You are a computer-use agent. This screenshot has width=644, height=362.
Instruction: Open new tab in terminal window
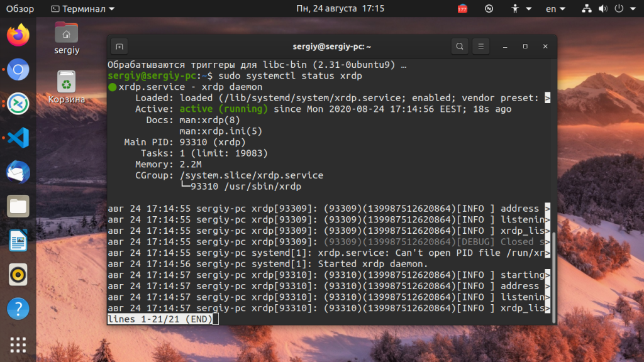click(119, 47)
